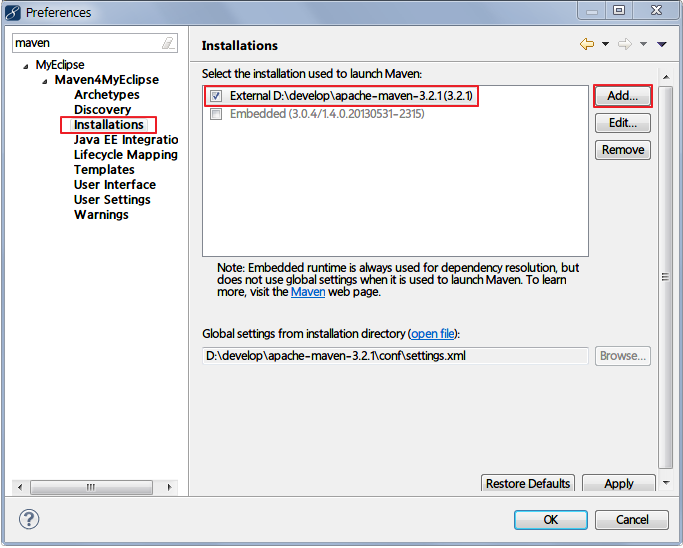Open the Maven web page link

(308, 292)
